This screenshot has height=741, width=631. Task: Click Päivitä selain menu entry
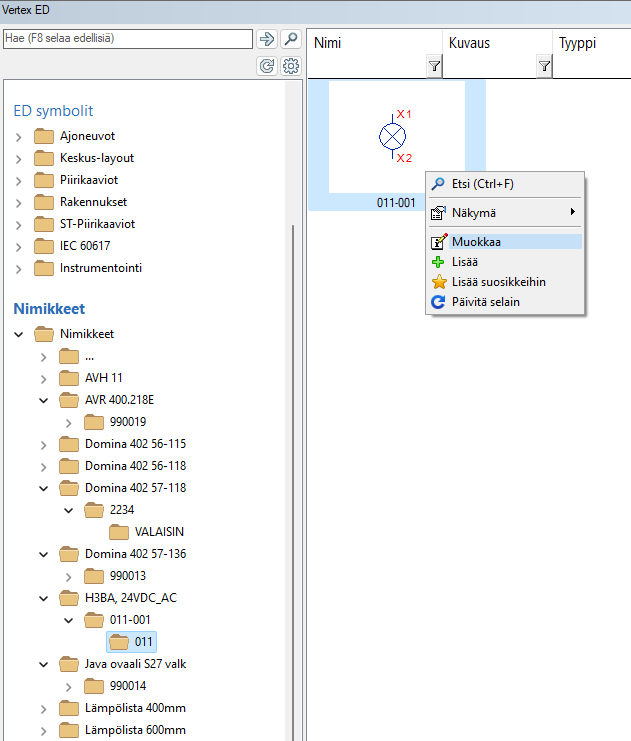pyautogui.click(x=485, y=302)
